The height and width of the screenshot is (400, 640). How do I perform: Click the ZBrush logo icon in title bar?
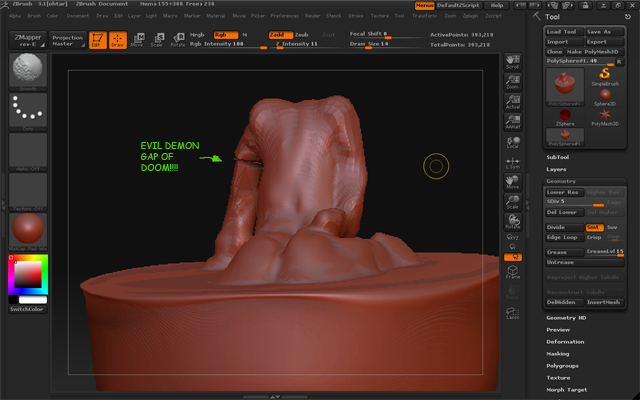coord(4,5)
